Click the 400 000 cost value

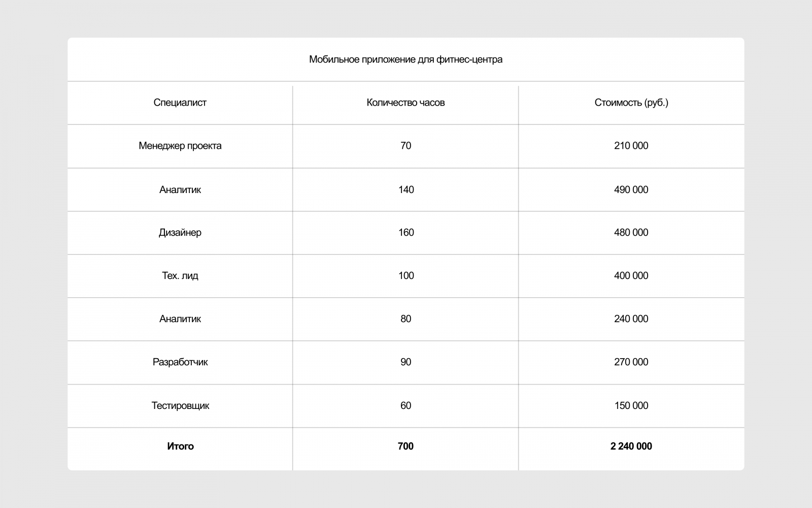[631, 276]
